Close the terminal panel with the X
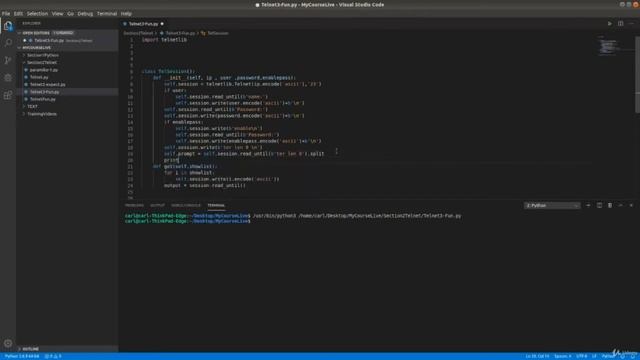The width and height of the screenshot is (640, 360). pos(631,205)
